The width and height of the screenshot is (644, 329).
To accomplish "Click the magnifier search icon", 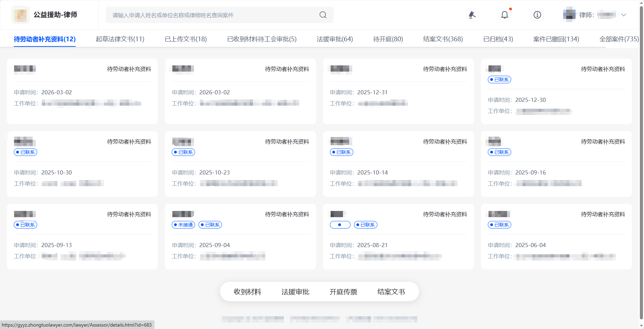I will (x=323, y=15).
